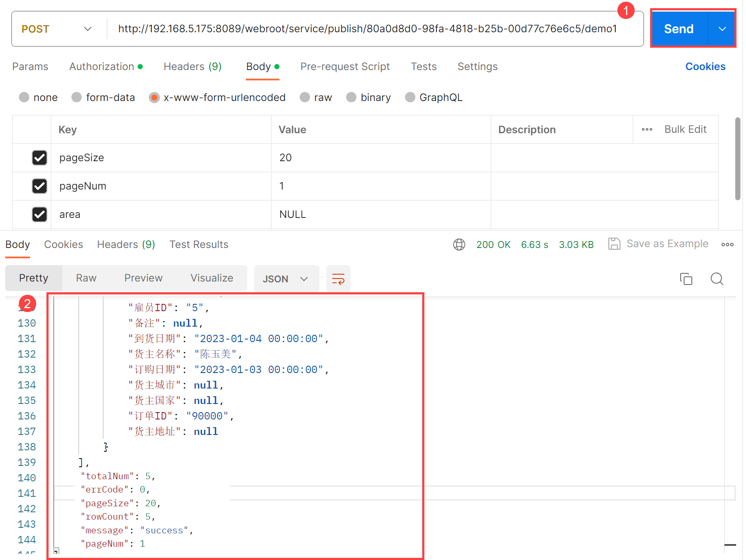Click the 3.03 KB response size

(x=576, y=245)
